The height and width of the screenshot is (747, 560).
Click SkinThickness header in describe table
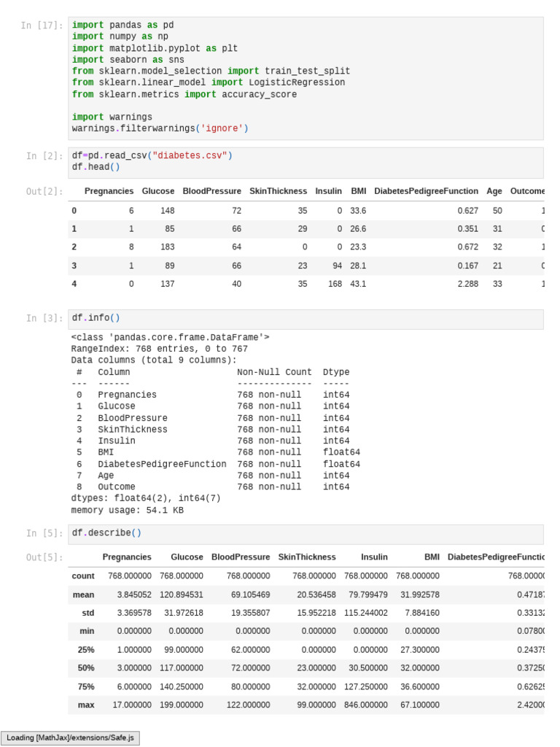[x=307, y=557]
